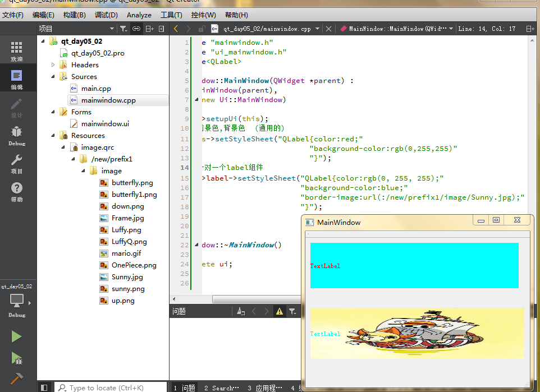540x392 pixels.
Task: Open the Build (构建) menu
Action: (75, 15)
